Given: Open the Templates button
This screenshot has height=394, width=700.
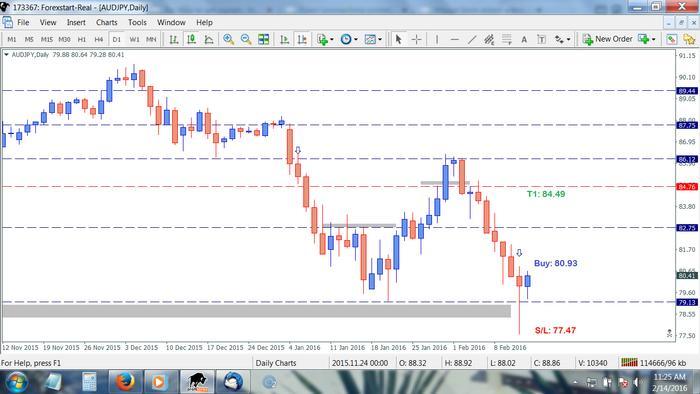Looking at the screenshot, I should 370,39.
